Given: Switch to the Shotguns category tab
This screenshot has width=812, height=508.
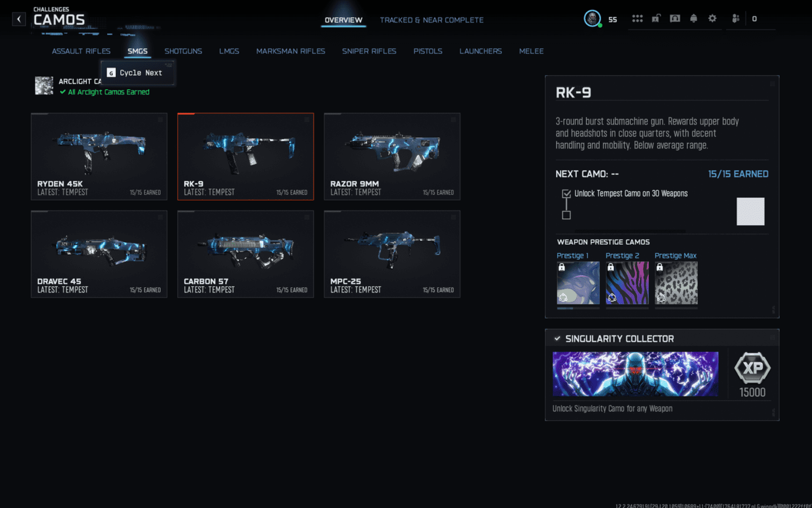Looking at the screenshot, I should [x=183, y=51].
